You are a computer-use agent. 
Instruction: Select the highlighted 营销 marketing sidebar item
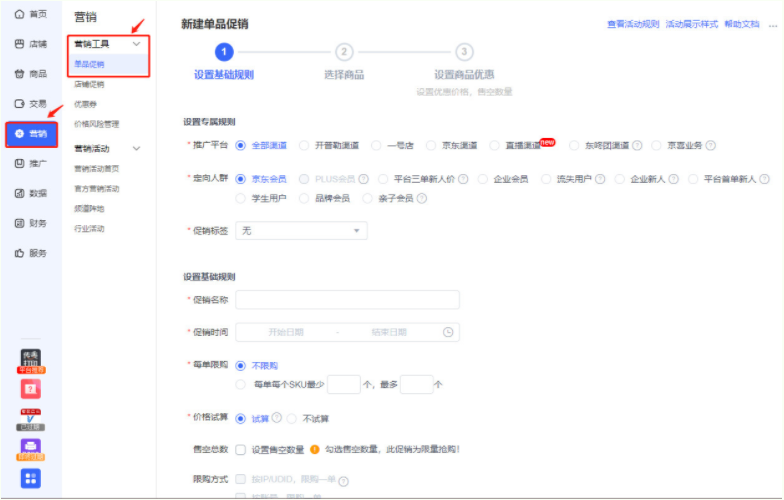(x=32, y=134)
